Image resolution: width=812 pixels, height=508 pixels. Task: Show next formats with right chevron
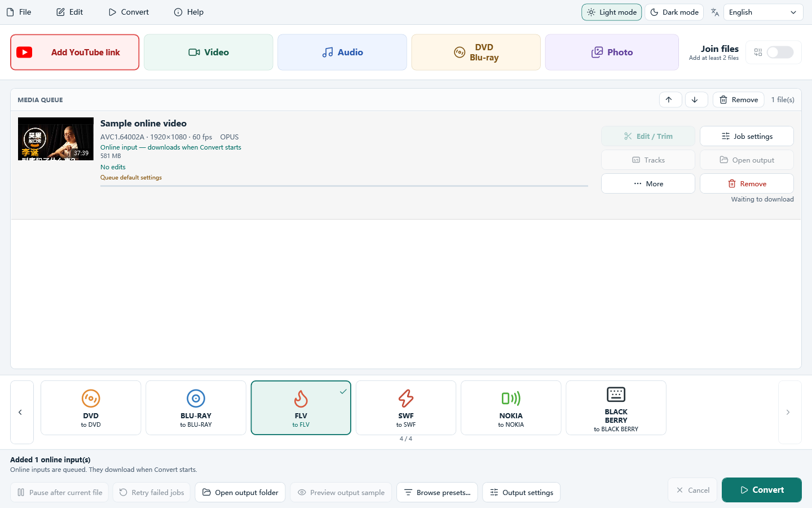pos(789,412)
